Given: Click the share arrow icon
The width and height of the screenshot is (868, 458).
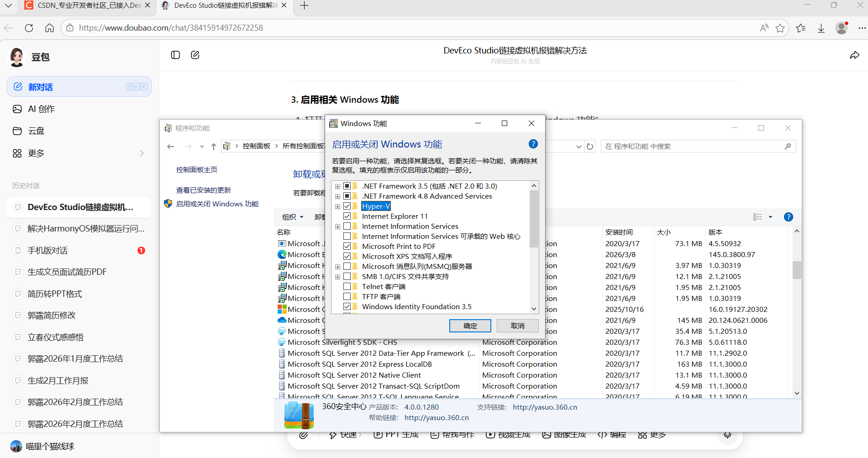Looking at the screenshot, I should click(854, 55).
